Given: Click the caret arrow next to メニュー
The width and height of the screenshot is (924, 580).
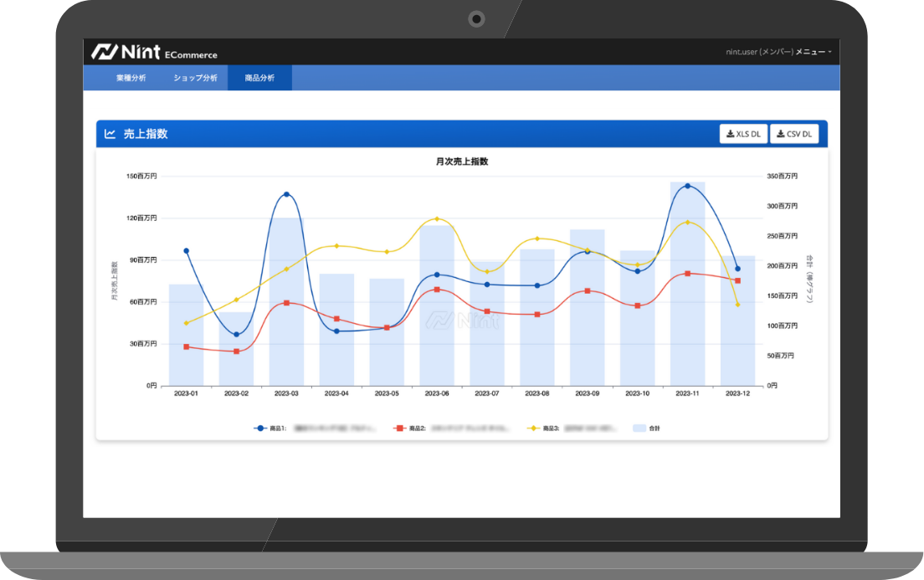Looking at the screenshot, I should click(x=829, y=52).
